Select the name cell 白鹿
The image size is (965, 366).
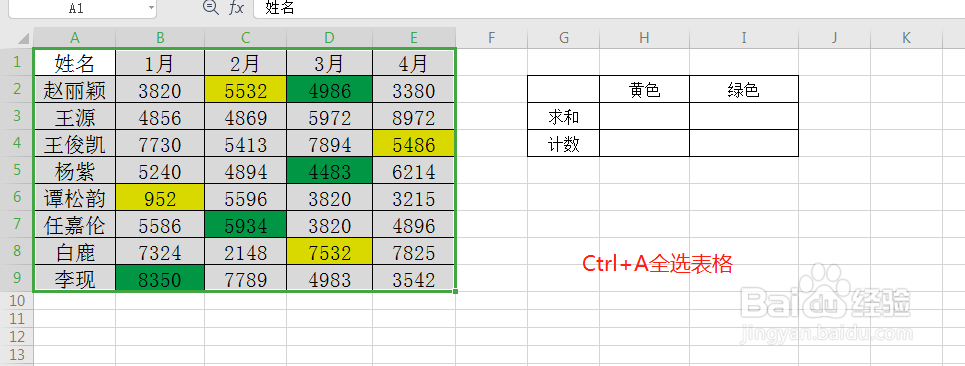pos(74,252)
